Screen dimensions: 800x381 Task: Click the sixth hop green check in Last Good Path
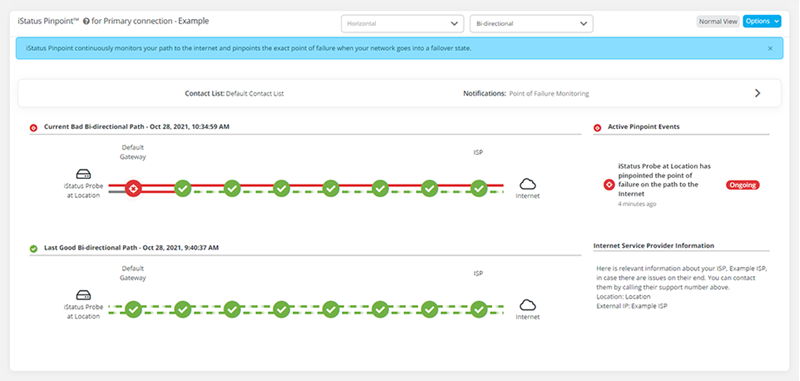[380, 309]
